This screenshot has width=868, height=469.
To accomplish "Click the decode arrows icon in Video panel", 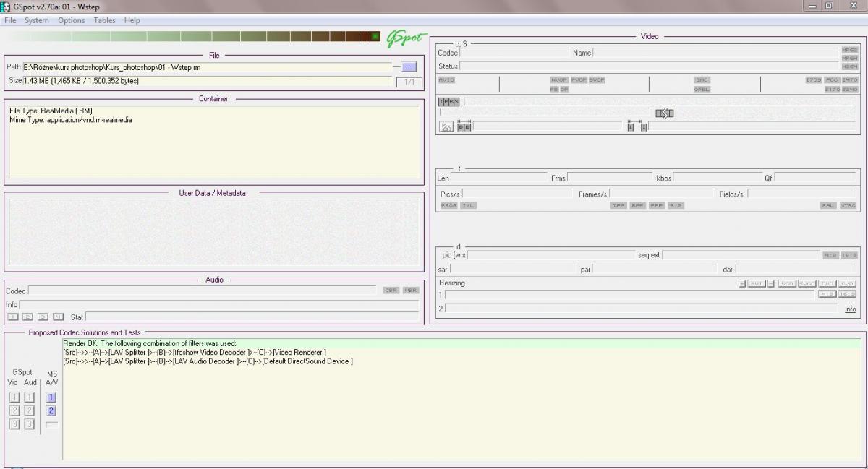I will point(665,113).
